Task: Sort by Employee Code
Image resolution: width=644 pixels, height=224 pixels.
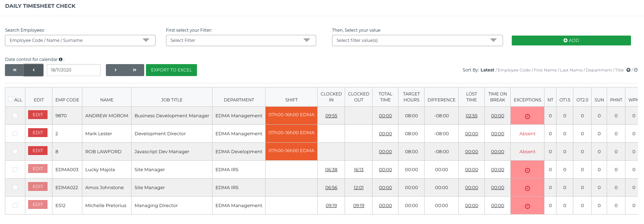Action: (514, 70)
